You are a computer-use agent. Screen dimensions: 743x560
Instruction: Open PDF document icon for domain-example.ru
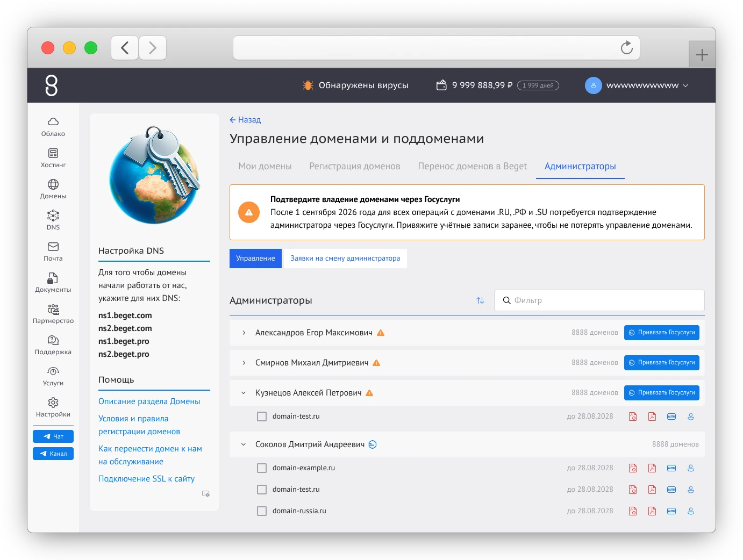point(652,468)
